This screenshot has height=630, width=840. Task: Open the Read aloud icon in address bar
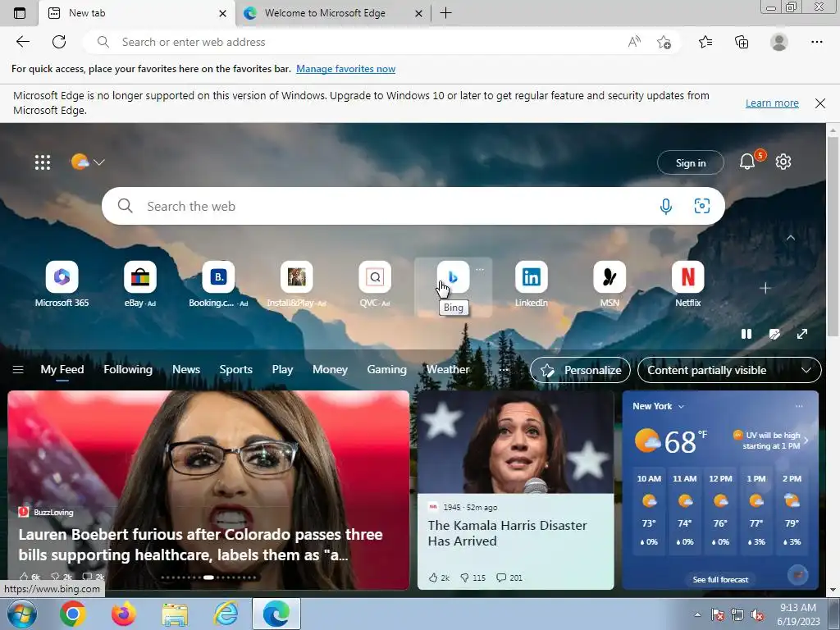634,42
